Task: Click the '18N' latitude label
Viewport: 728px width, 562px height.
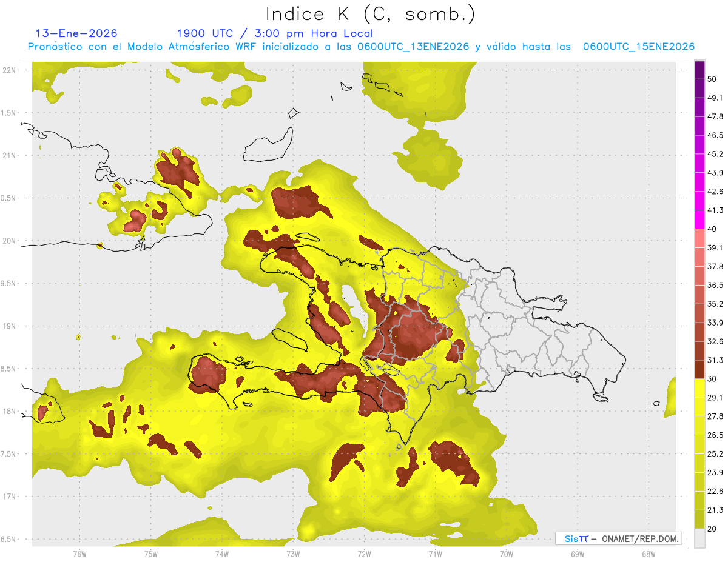Action: (x=10, y=411)
